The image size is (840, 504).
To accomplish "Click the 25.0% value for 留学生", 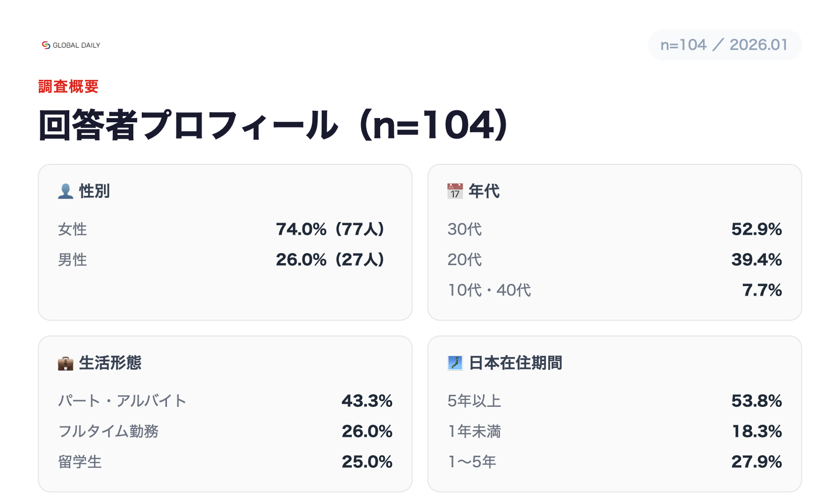I will [367, 462].
